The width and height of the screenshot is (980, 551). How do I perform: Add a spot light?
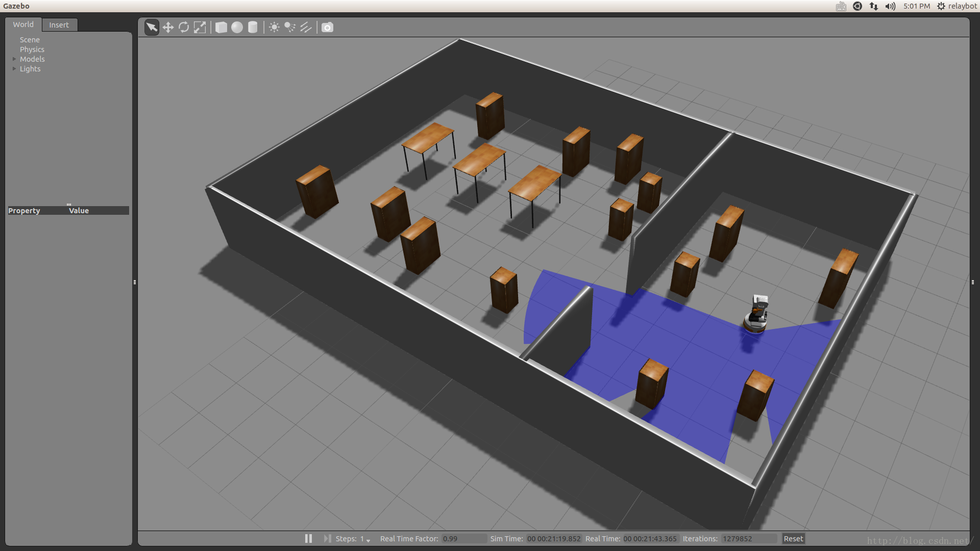pyautogui.click(x=290, y=27)
